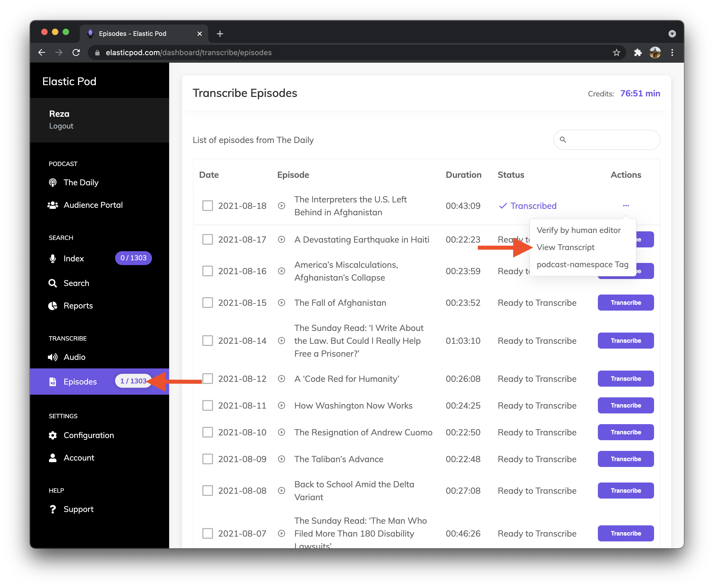The height and width of the screenshot is (588, 714).
Task: Reload the page in browser
Action: 76,52
